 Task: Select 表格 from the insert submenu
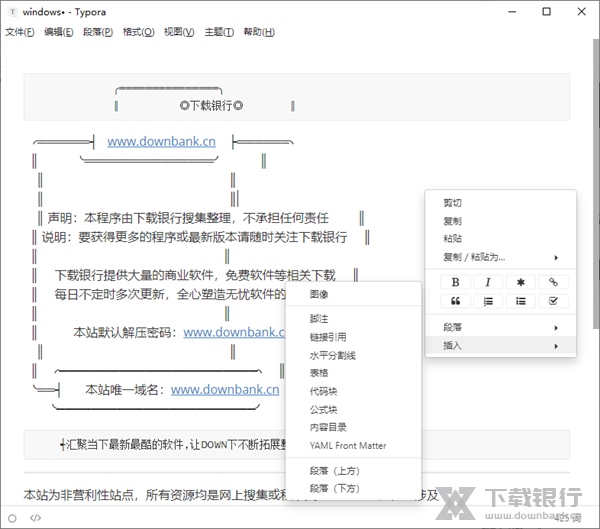[x=319, y=373]
